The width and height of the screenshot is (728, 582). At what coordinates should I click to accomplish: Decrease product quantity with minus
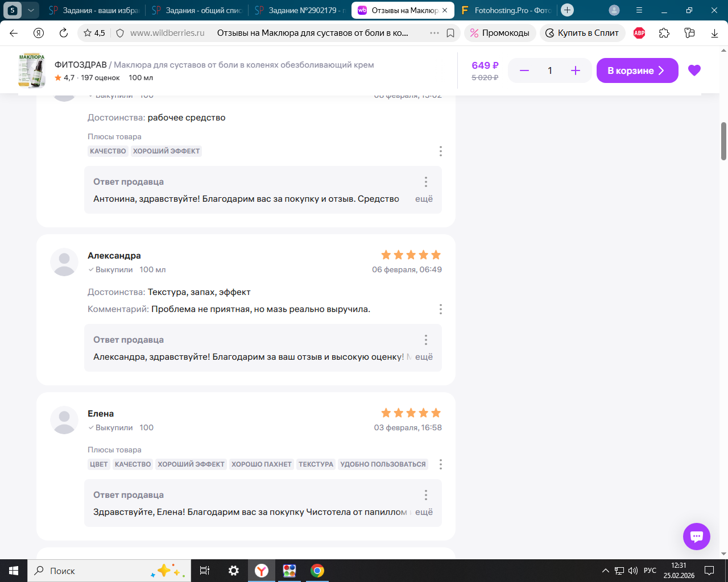point(524,70)
